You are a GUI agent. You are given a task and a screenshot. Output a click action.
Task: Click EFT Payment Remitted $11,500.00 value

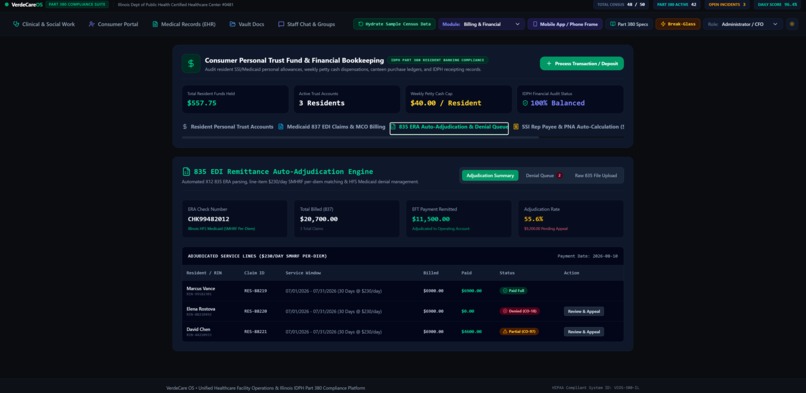coord(431,219)
